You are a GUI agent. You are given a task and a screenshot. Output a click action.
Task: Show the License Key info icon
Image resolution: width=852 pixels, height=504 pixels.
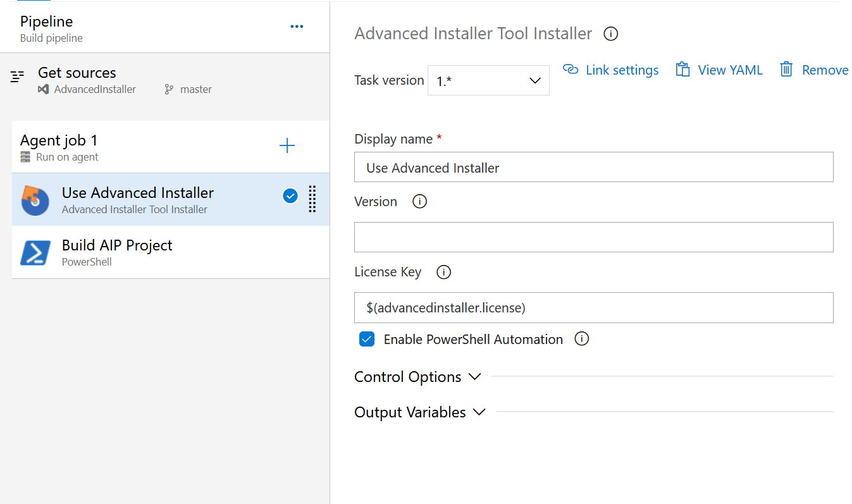pyautogui.click(x=444, y=273)
